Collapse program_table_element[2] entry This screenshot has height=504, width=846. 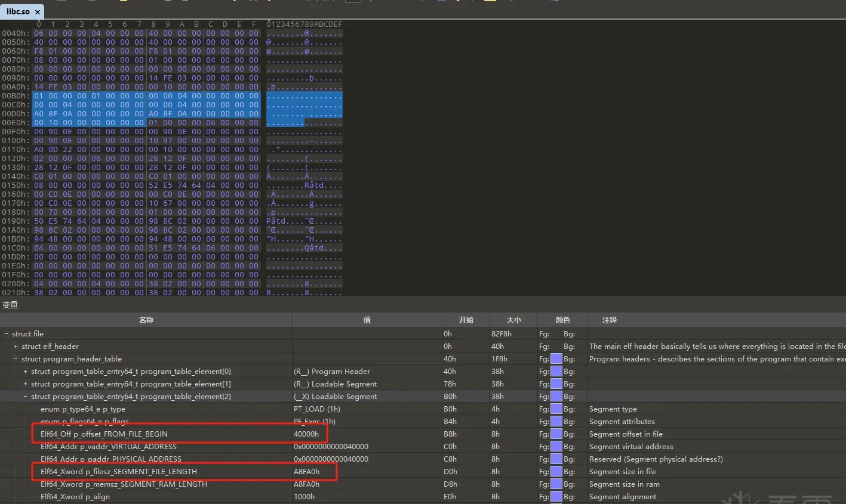click(25, 397)
